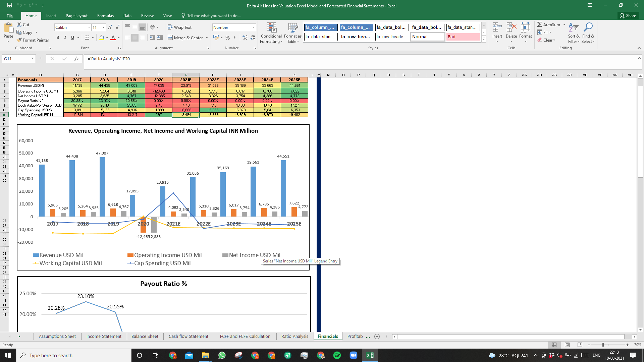Image resolution: width=644 pixels, height=362 pixels.
Task: Apply the Normal cell style
Action: coord(428,37)
